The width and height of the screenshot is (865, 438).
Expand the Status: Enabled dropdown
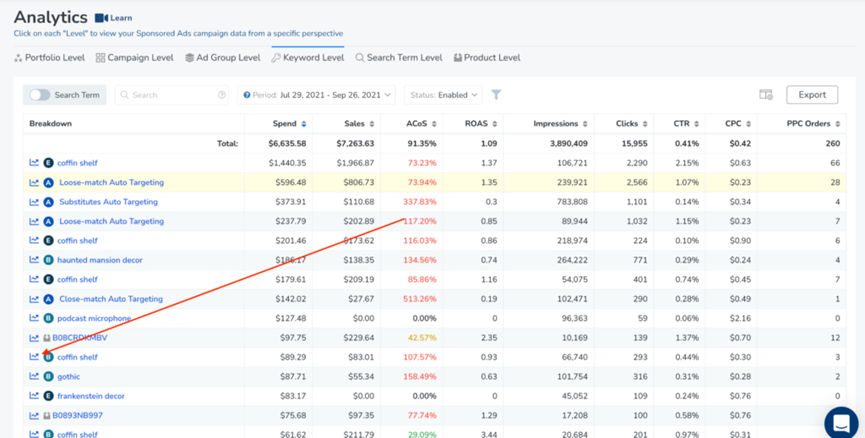click(444, 95)
